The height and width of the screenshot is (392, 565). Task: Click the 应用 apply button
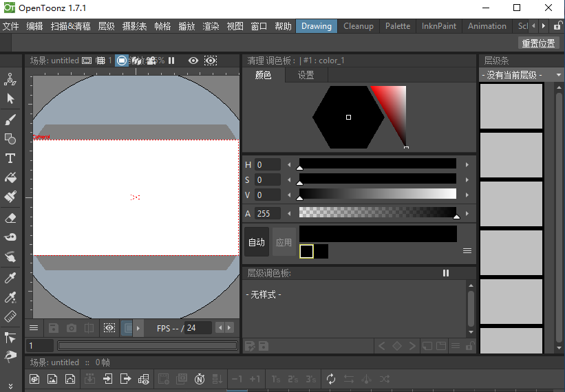284,242
